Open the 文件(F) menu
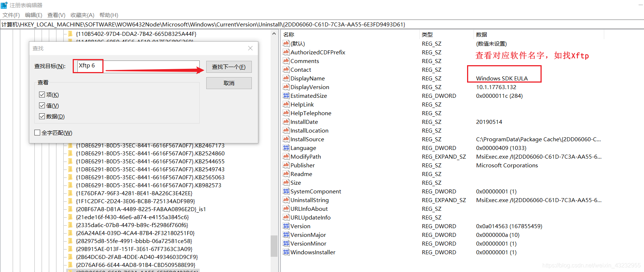The image size is (644, 272). pos(11,15)
